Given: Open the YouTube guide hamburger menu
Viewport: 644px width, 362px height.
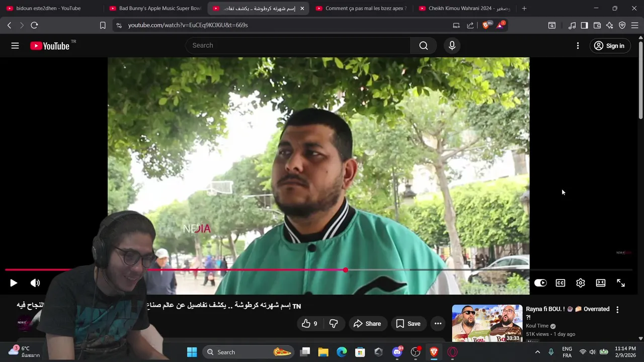Looking at the screenshot, I should click(x=15, y=46).
